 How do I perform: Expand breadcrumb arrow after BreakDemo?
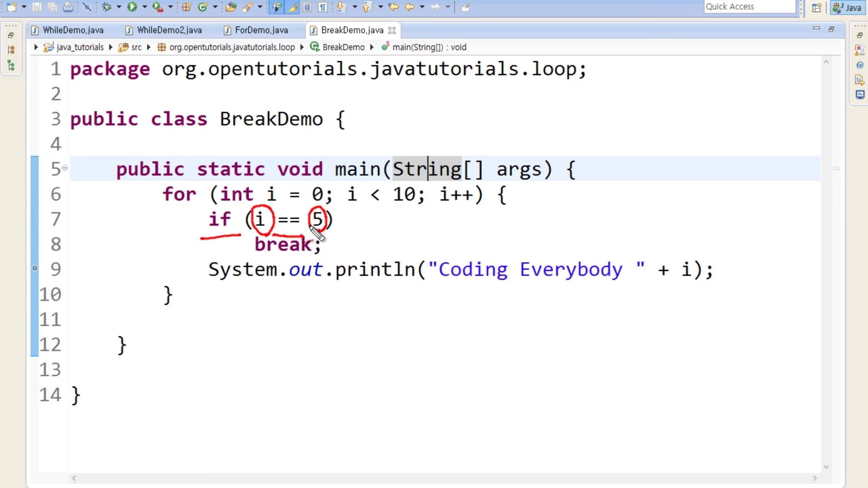click(372, 47)
